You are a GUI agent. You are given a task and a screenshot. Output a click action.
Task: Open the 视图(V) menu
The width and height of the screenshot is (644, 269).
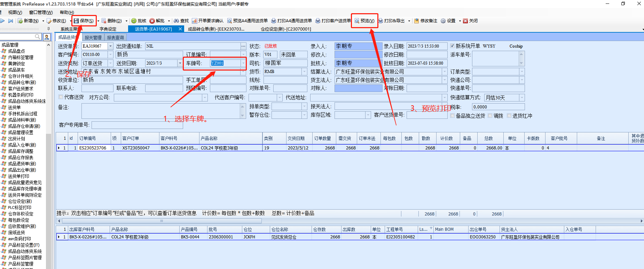coord(15,13)
